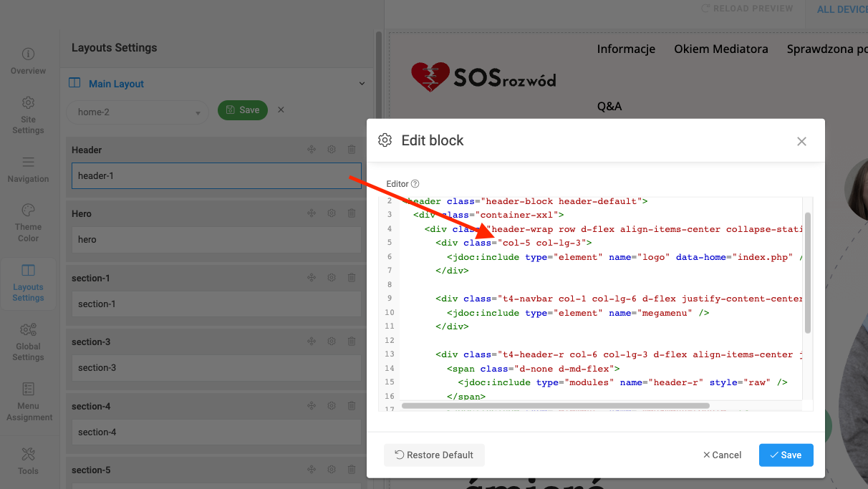The width and height of the screenshot is (868, 489).
Task: Delete the section-1 block
Action: click(x=352, y=278)
